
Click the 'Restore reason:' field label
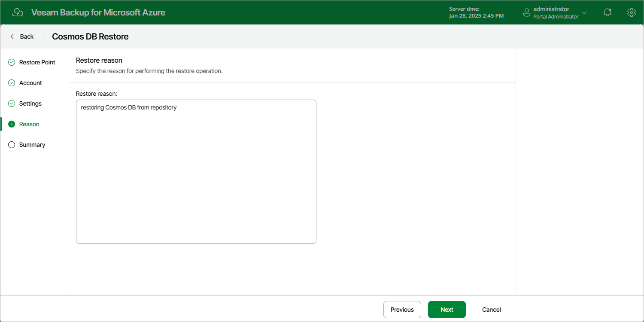tap(97, 93)
